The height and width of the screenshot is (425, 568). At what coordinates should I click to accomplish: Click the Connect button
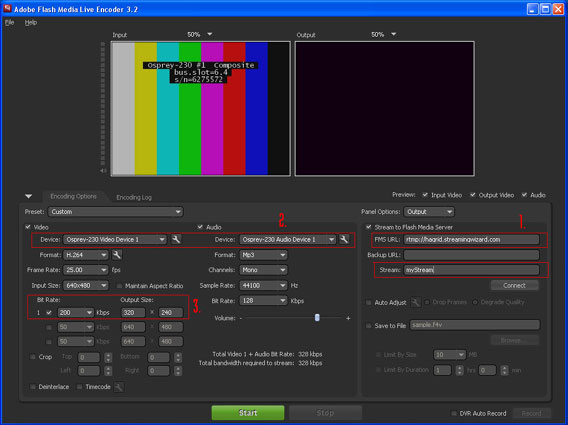(x=514, y=286)
